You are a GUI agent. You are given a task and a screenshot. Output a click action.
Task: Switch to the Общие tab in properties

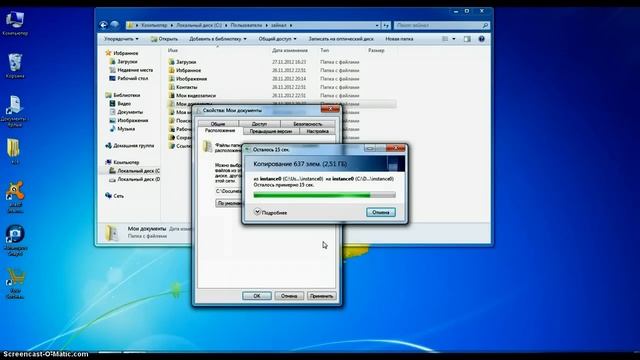click(218, 123)
